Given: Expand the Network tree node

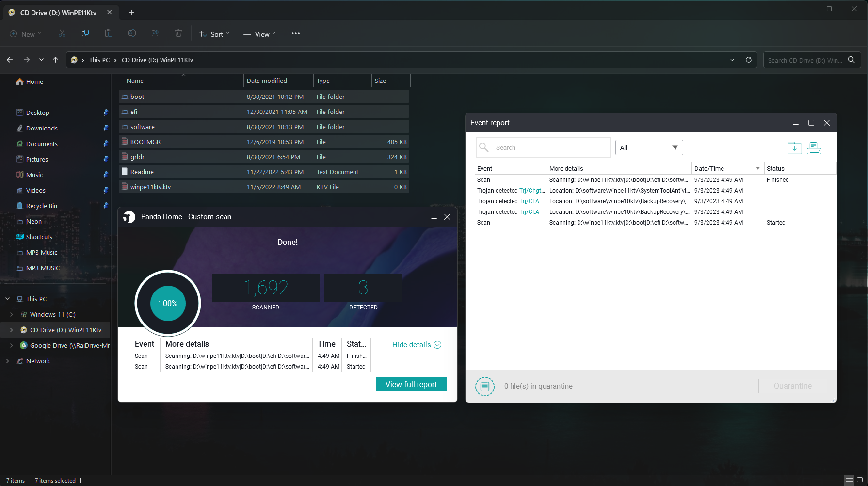Looking at the screenshot, I should click(x=7, y=361).
